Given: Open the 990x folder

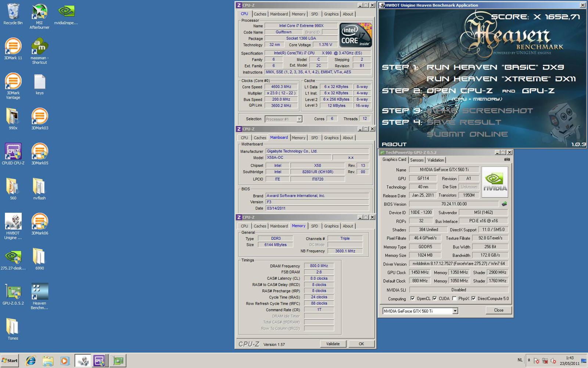Looking at the screenshot, I should click(13, 119).
